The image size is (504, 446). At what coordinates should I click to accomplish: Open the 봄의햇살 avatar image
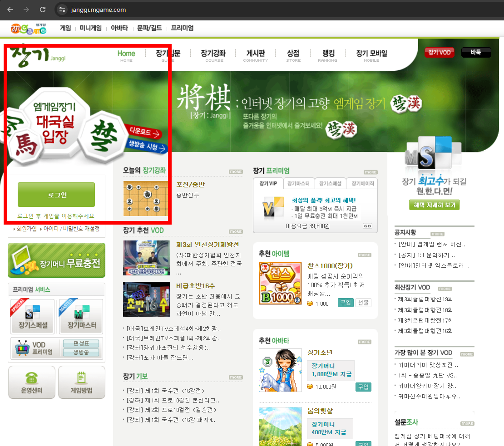pos(280,426)
